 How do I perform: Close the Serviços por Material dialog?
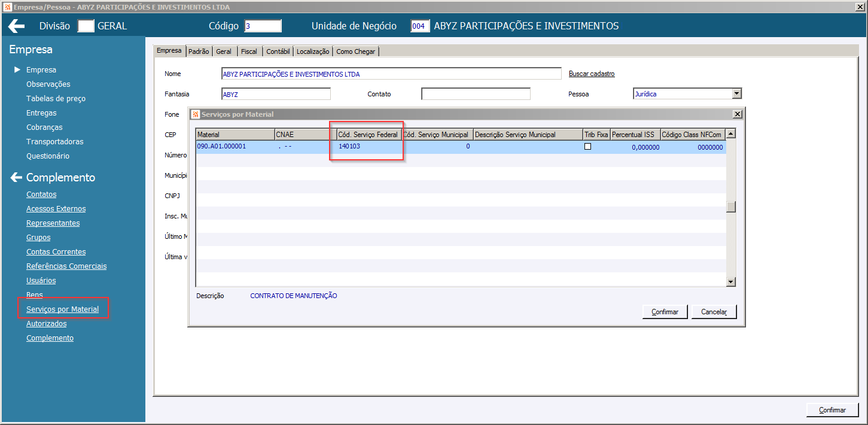coord(738,114)
